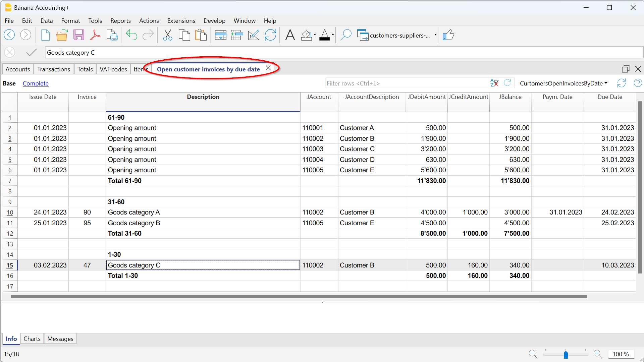
Task: Open the Print Preview icon
Action: click(x=112, y=35)
